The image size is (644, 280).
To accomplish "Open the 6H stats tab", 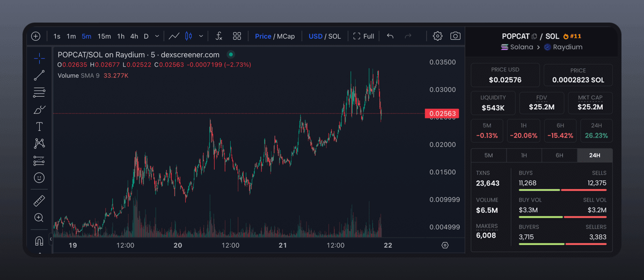I will (x=559, y=155).
